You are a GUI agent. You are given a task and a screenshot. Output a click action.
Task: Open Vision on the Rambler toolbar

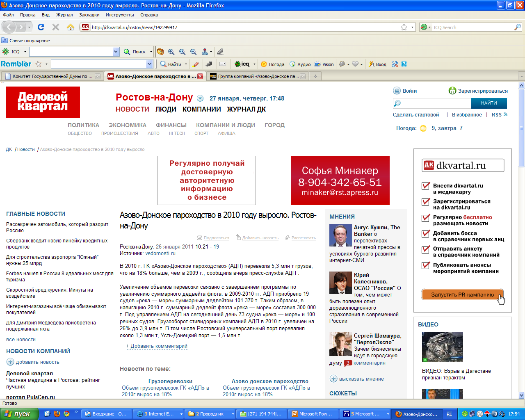click(324, 64)
